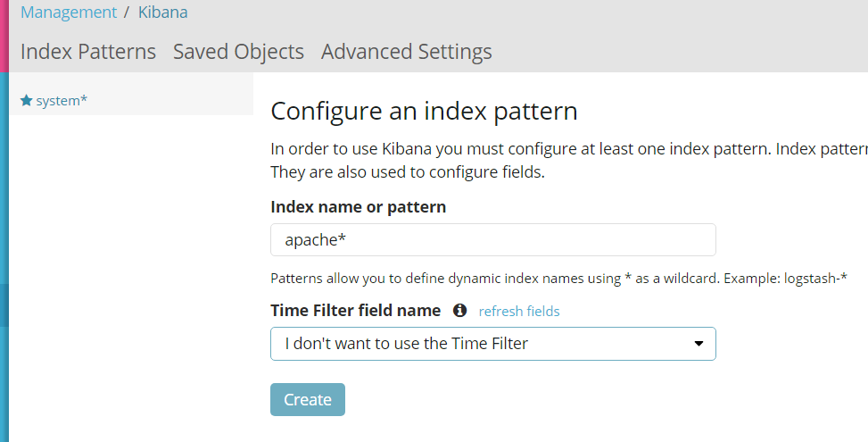Open the Index Patterns tab

coord(88,52)
